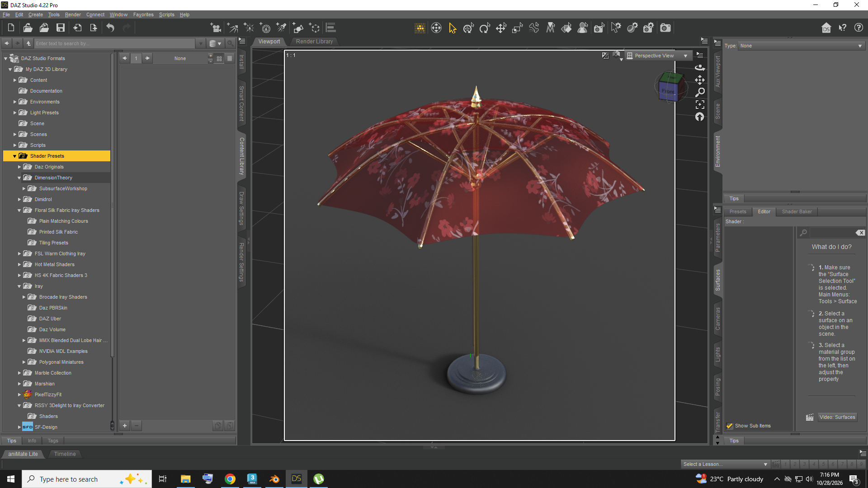868x488 pixels.
Task: Click the search magnifier button
Action: (230, 43)
